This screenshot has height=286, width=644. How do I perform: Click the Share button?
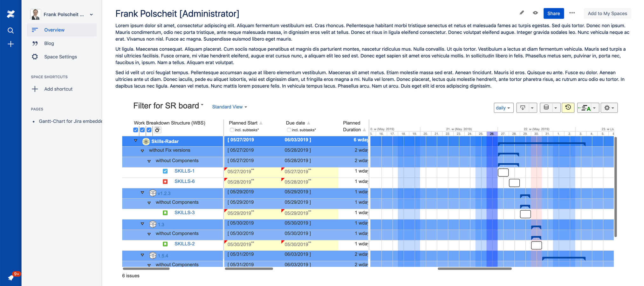click(x=554, y=13)
